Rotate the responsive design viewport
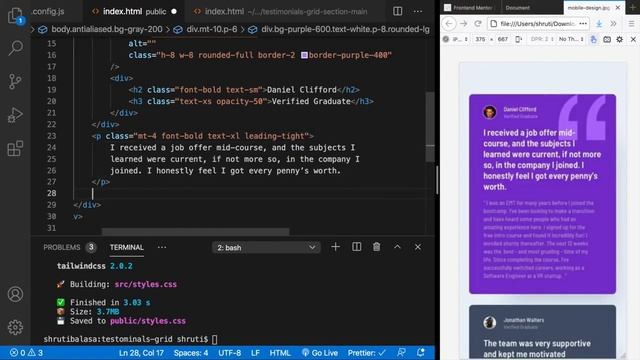The width and height of the screenshot is (640, 360). 518,39
